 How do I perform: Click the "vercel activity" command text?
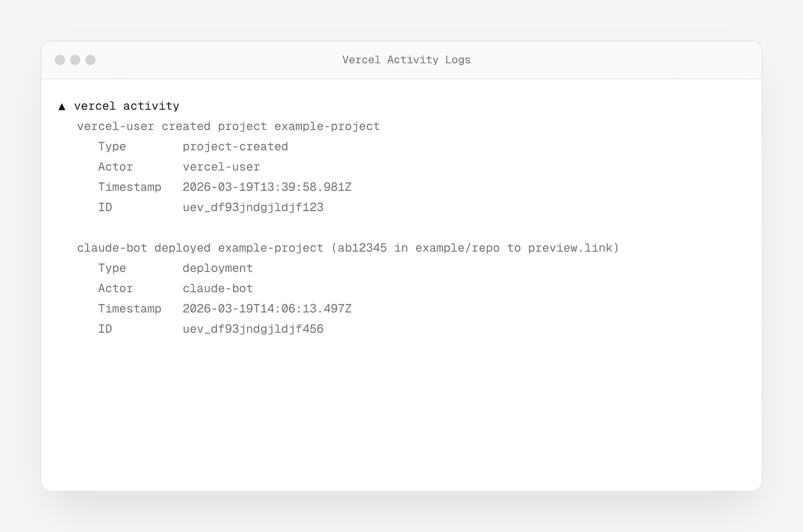[x=126, y=106]
